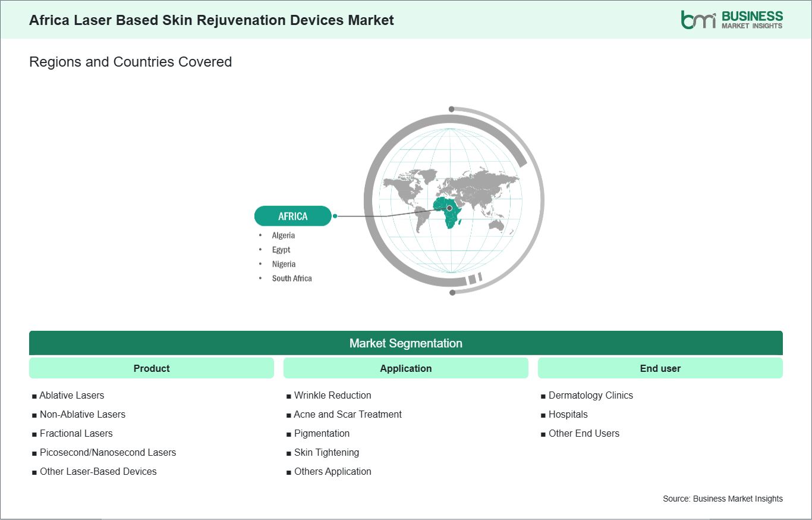Click the Africa Laser Based Skin Rejuvenation title

212,20
